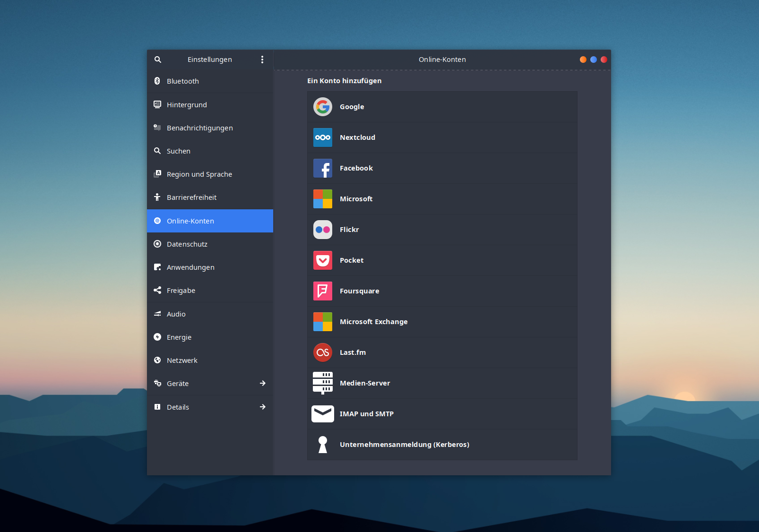Click the Nextcloud logo icon
Image resolution: width=759 pixels, height=532 pixels.
(x=323, y=137)
